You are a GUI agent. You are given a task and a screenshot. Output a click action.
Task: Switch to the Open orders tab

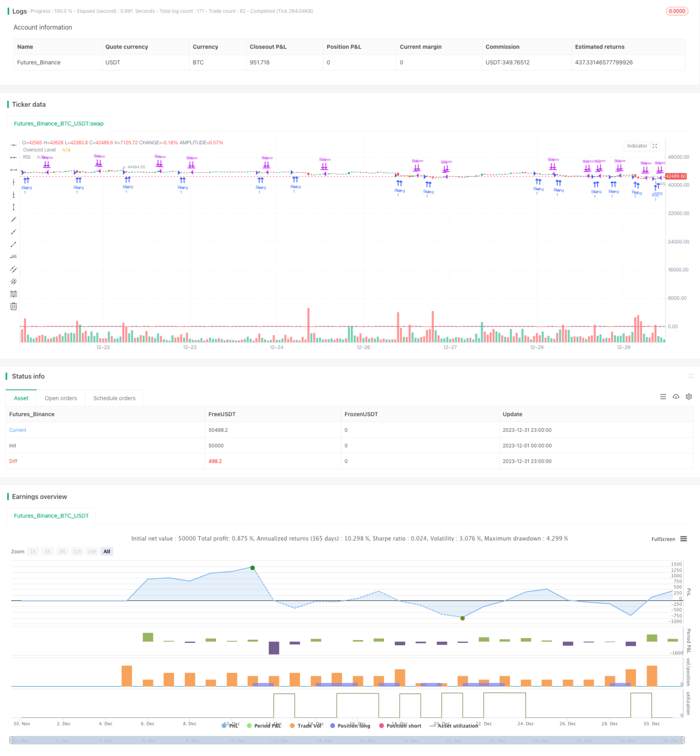(x=61, y=398)
